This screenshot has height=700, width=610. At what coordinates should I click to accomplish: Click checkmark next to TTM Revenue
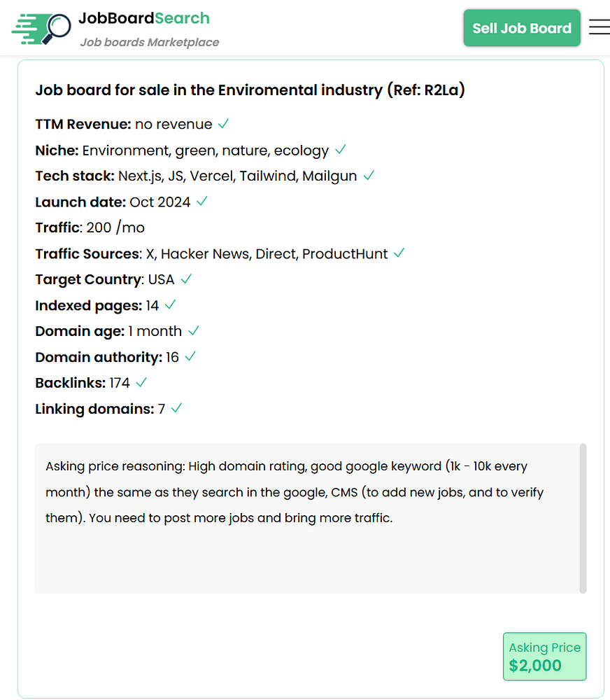click(223, 124)
